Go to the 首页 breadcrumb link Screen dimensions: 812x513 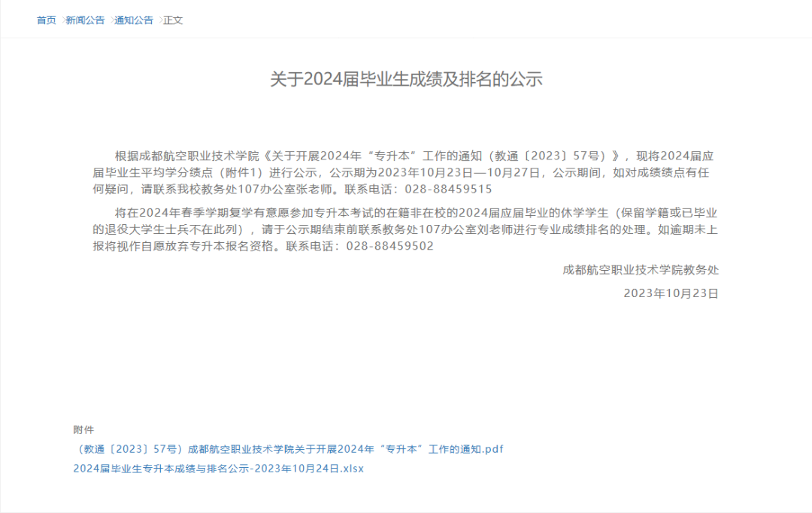47,20
